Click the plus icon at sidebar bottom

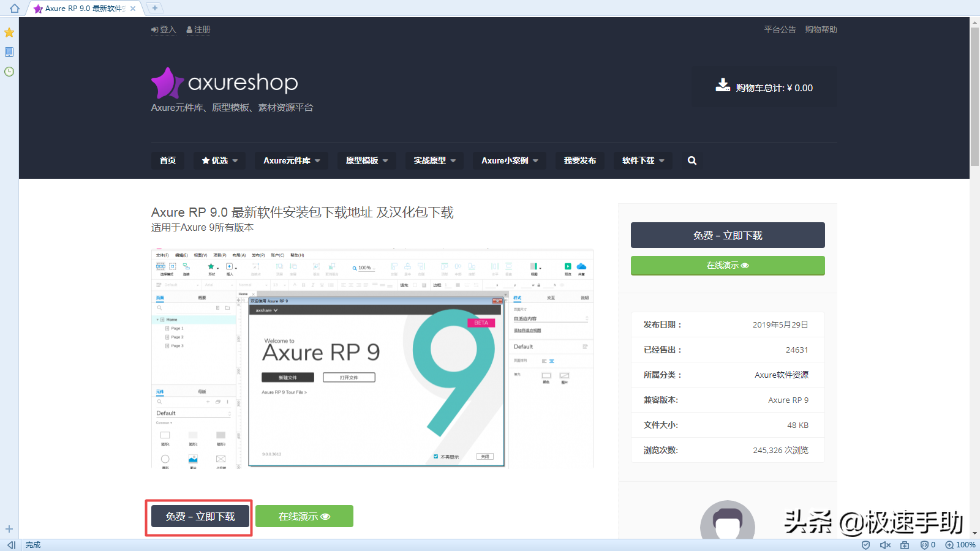click(9, 529)
